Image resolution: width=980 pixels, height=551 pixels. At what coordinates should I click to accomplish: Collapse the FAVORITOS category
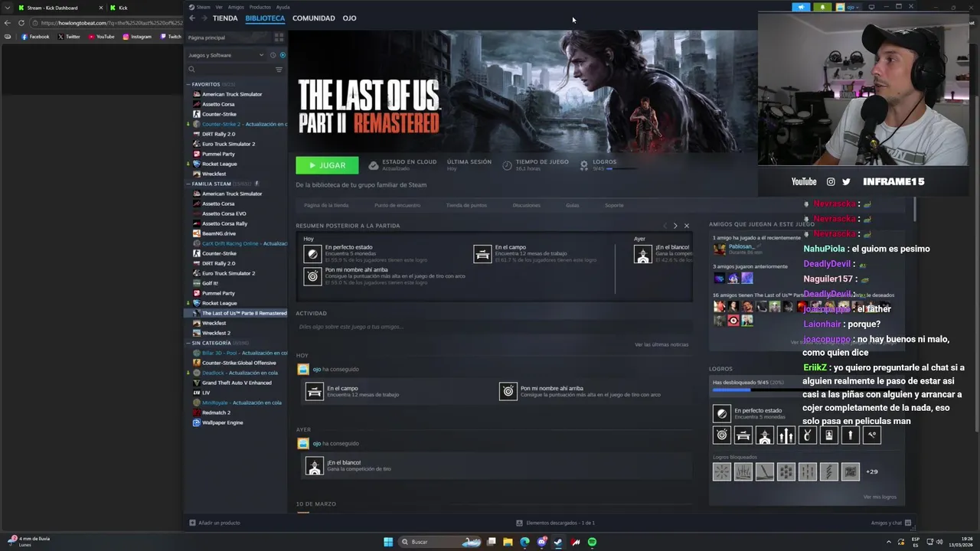tap(188, 84)
